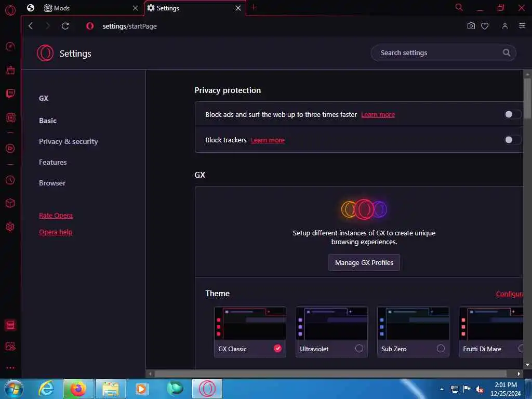Select GX Classic theme radio button
This screenshot has height=399, width=532.
(x=277, y=348)
